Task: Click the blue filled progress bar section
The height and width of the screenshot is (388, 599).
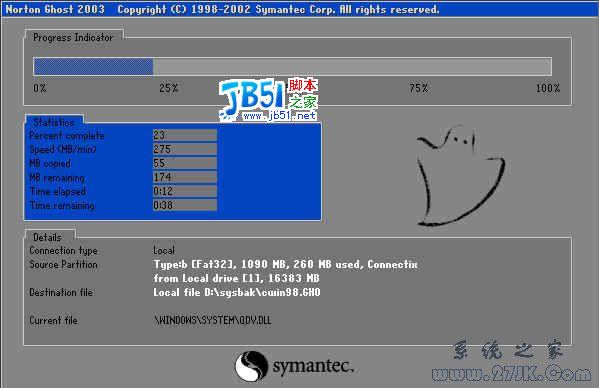Action: point(93,66)
